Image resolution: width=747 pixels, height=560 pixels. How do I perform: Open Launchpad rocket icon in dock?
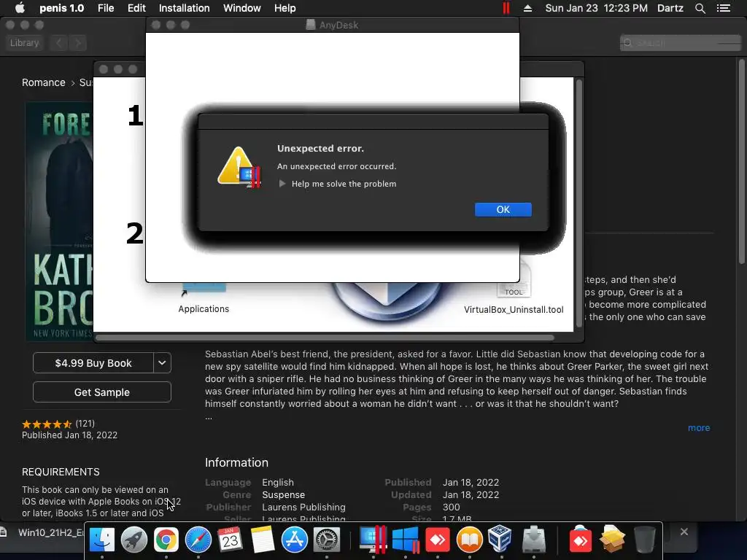click(134, 540)
